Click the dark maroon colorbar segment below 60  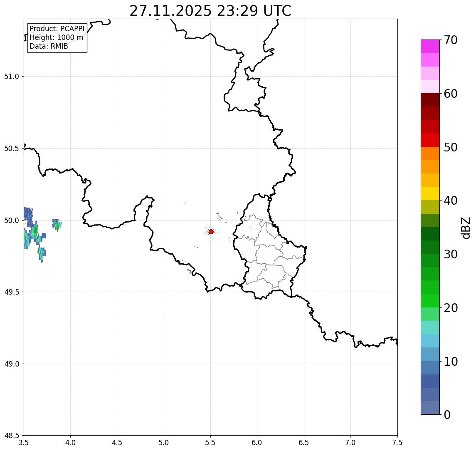[430, 100]
